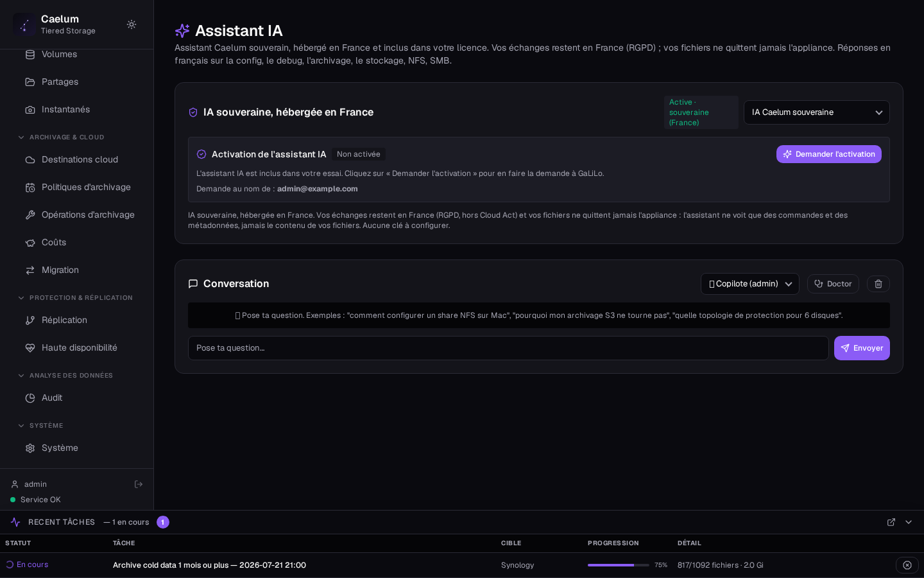Toggle the light/dark theme sun icon
924x578 pixels.
coord(132,24)
